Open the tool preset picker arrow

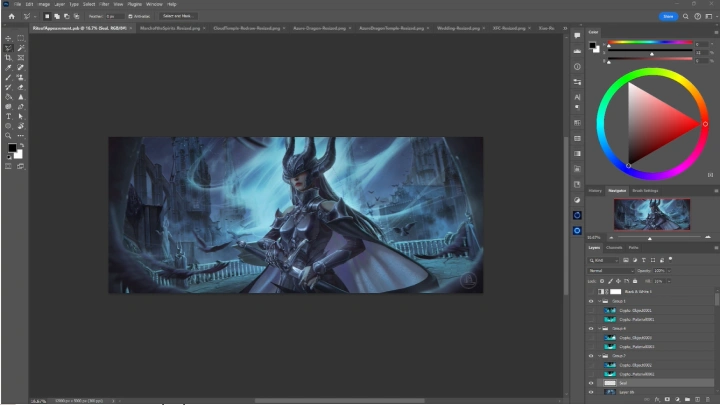point(35,17)
